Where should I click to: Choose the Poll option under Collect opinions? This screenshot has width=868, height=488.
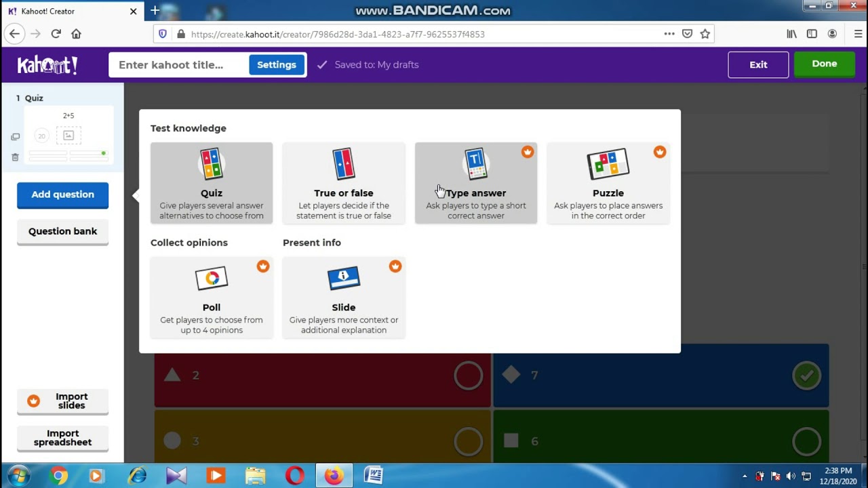point(212,298)
